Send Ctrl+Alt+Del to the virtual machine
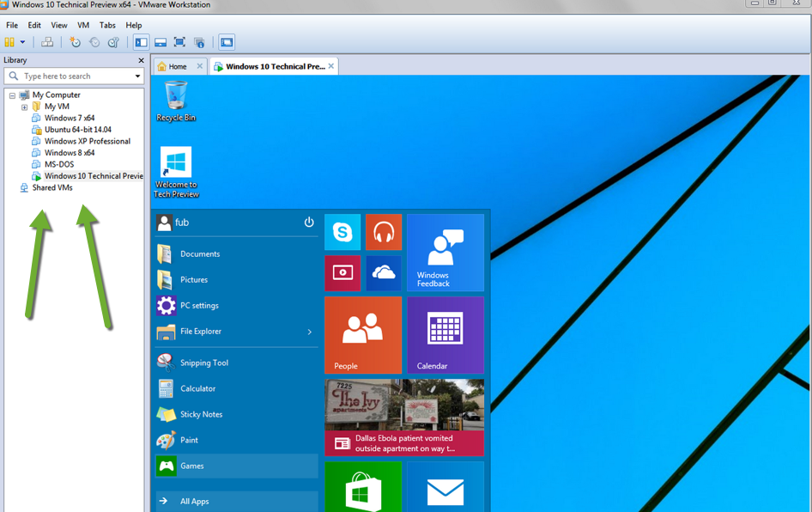The width and height of the screenshot is (812, 512). click(47, 42)
